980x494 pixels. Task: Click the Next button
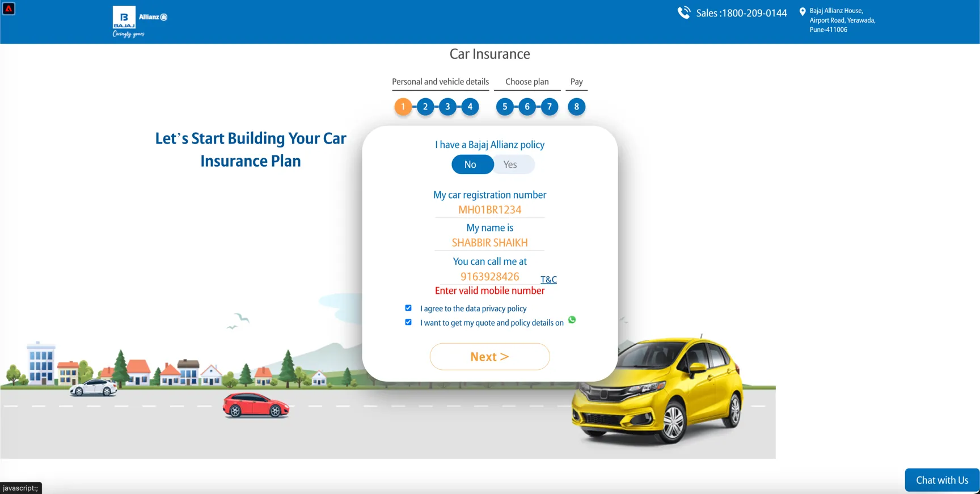(490, 357)
